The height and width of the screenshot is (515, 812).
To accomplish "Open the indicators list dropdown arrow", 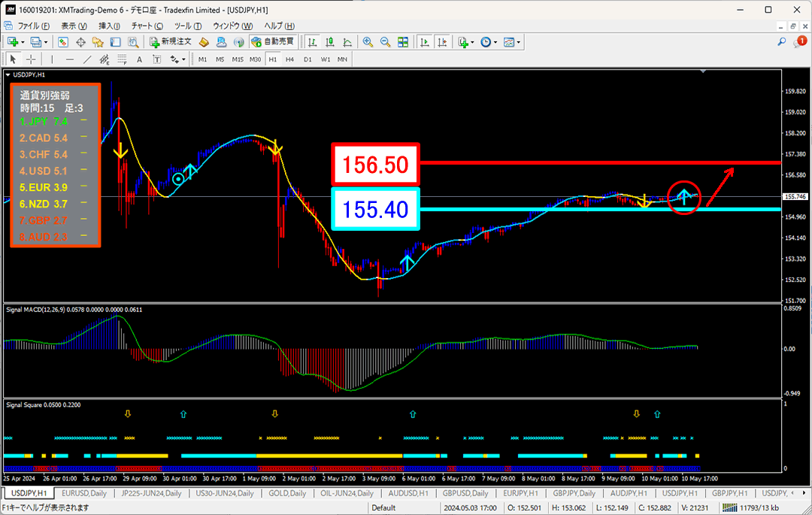I will pyautogui.click(x=472, y=42).
